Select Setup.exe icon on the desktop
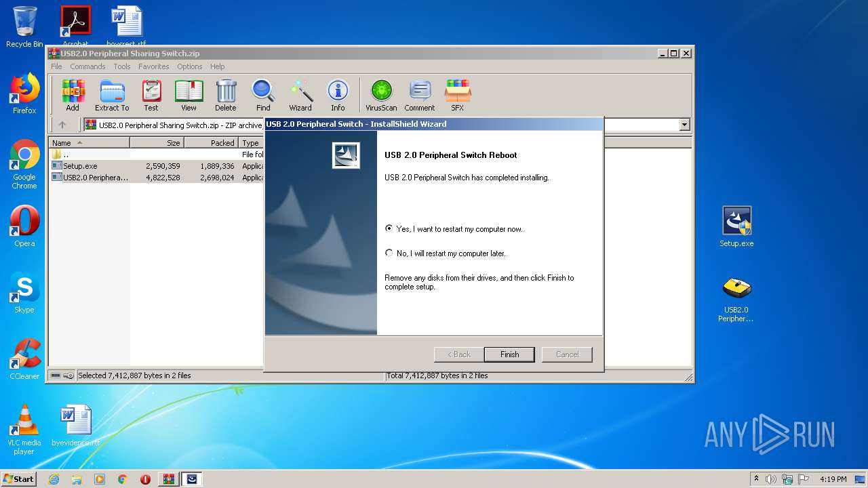Screen dimensions: 868x488 (x=736, y=227)
